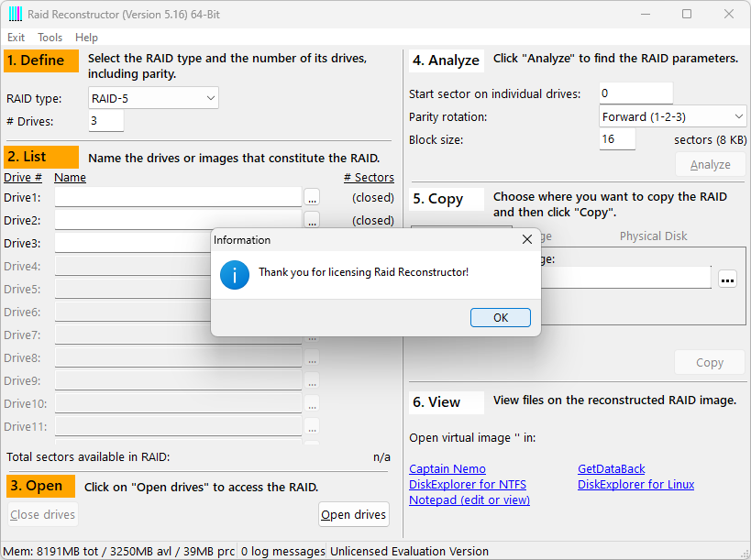This screenshot has height=560, width=751.
Task: Open the Tools menu
Action: (50, 38)
